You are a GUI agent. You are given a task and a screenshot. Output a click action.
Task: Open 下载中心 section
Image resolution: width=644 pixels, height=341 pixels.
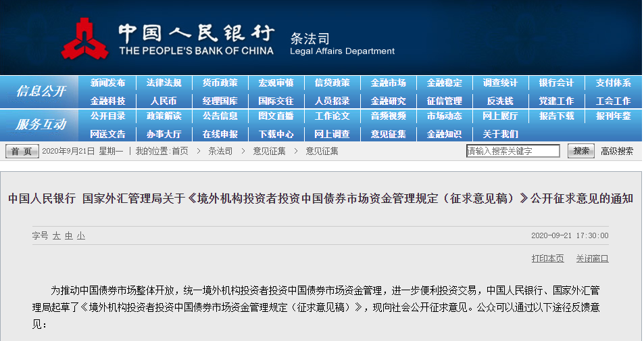pos(276,134)
